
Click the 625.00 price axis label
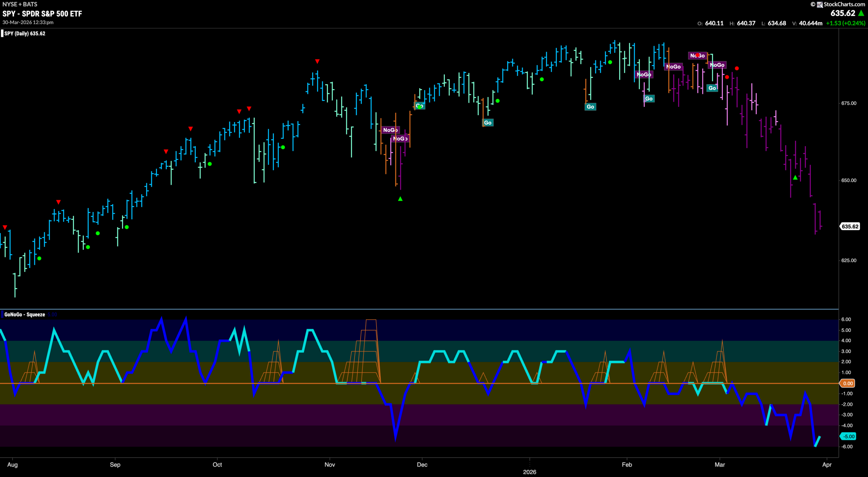coord(849,260)
